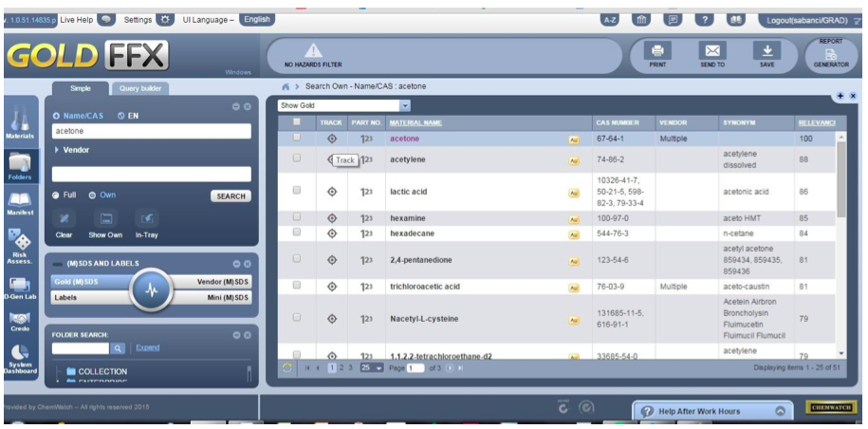This screenshot has width=868, height=429.
Task: Sort by the Relevance column header
Action: point(817,122)
